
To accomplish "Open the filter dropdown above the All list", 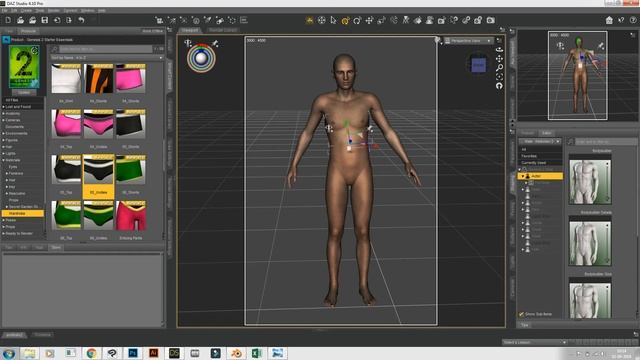I will tap(540, 141).
